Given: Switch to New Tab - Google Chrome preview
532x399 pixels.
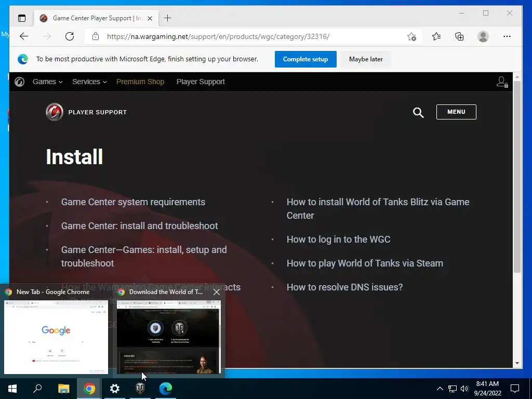Looking at the screenshot, I should coord(56,337).
